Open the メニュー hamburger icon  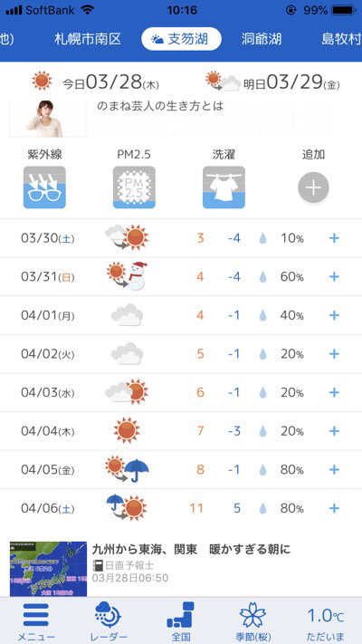click(36, 614)
